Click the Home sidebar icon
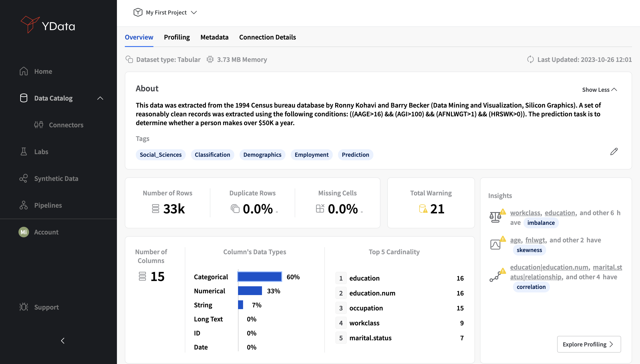 click(x=24, y=71)
